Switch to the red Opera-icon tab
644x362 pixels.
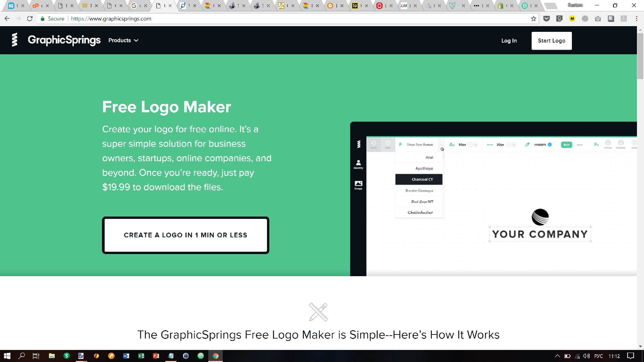(x=379, y=5)
